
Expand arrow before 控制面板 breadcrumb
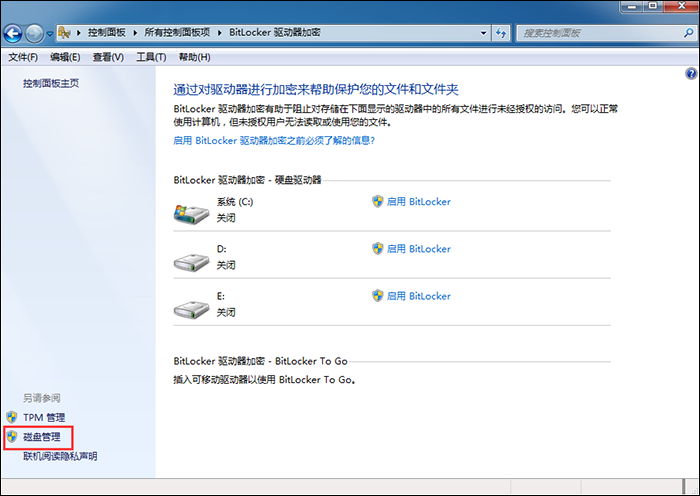(x=79, y=33)
